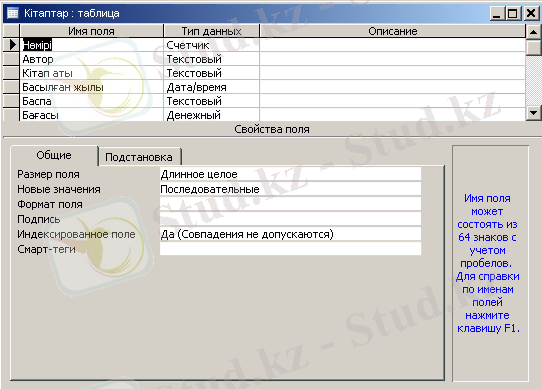542x389 pixels.
Task: Open Денежный data type cell
Action: coord(211,115)
